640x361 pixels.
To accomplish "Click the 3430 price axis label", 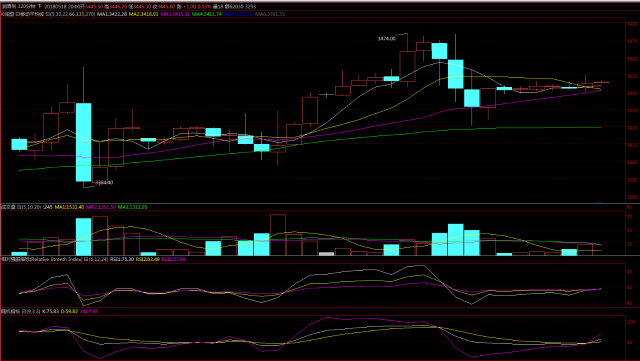I will point(632,111).
